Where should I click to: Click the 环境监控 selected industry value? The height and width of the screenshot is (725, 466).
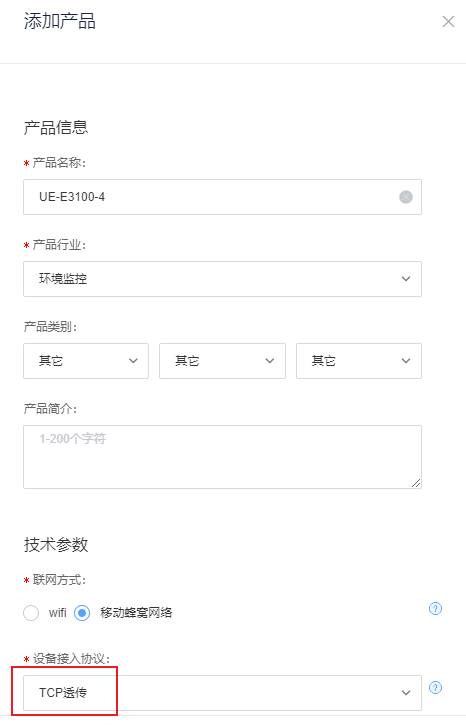point(63,279)
